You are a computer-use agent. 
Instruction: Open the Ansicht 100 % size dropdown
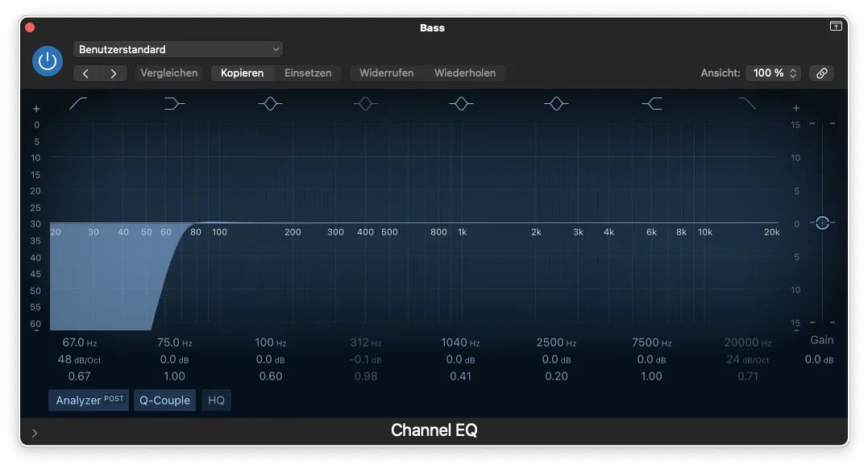[x=773, y=73]
